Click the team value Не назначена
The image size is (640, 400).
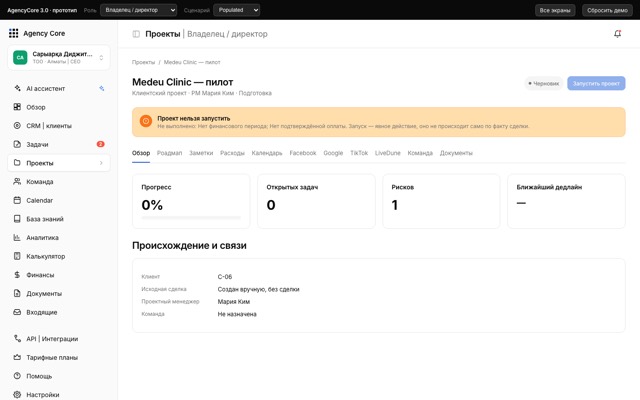pyautogui.click(x=237, y=314)
